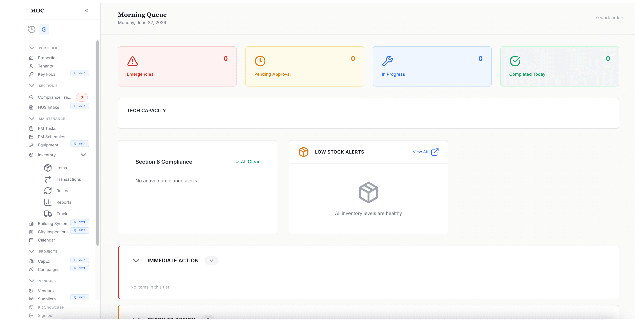Click the Tenants person icon
This screenshot has width=644, height=322.
tap(31, 66)
